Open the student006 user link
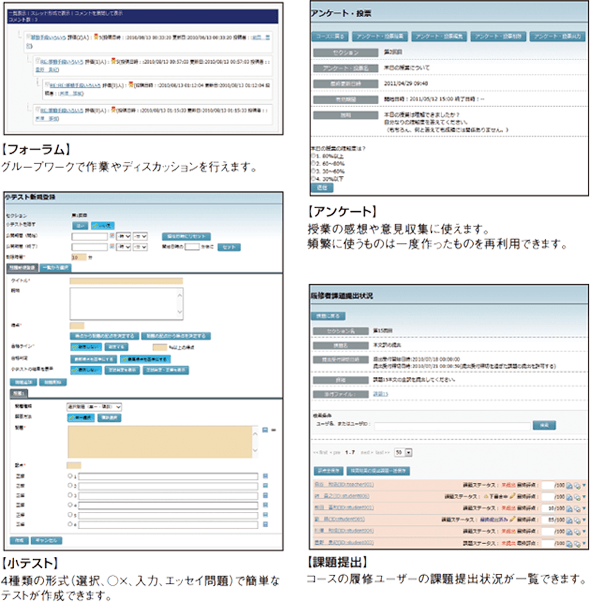590x602 pixels. (342, 496)
